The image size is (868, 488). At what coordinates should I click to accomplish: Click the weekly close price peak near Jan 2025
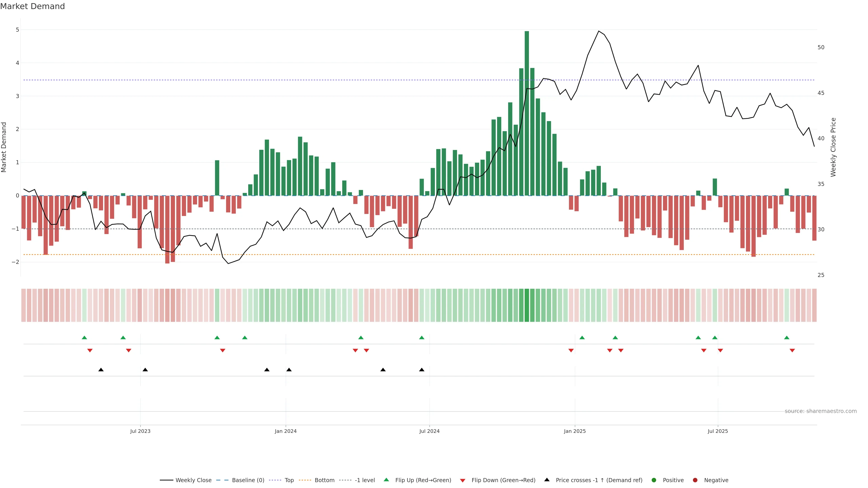[598, 31]
